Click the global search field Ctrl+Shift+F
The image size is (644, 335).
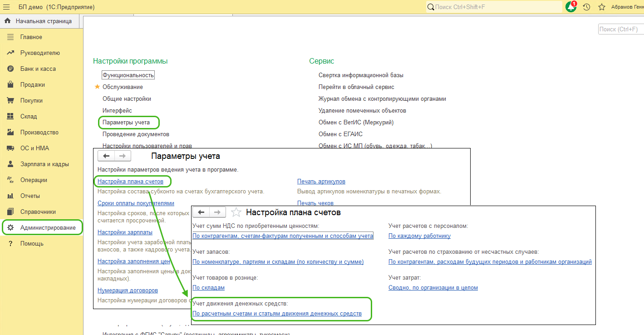pos(495,7)
